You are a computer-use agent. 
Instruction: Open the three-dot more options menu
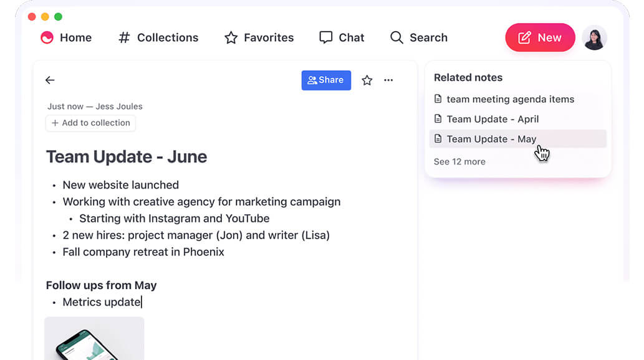[x=388, y=80]
